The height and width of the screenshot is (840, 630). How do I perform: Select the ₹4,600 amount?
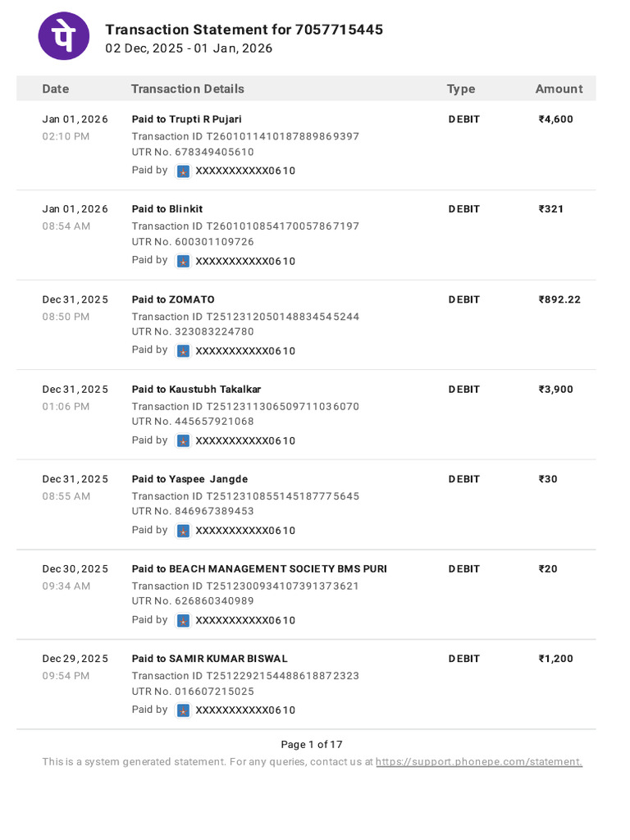tap(555, 119)
